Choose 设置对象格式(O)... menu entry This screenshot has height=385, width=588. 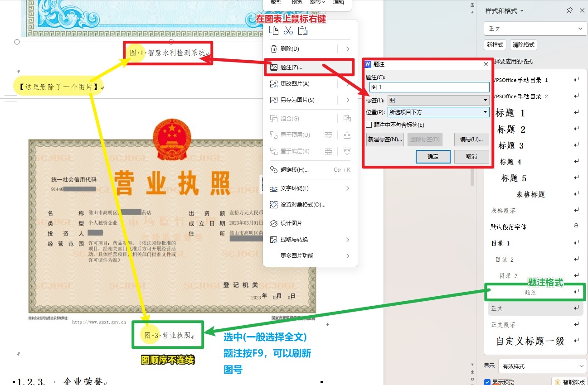tap(303, 205)
